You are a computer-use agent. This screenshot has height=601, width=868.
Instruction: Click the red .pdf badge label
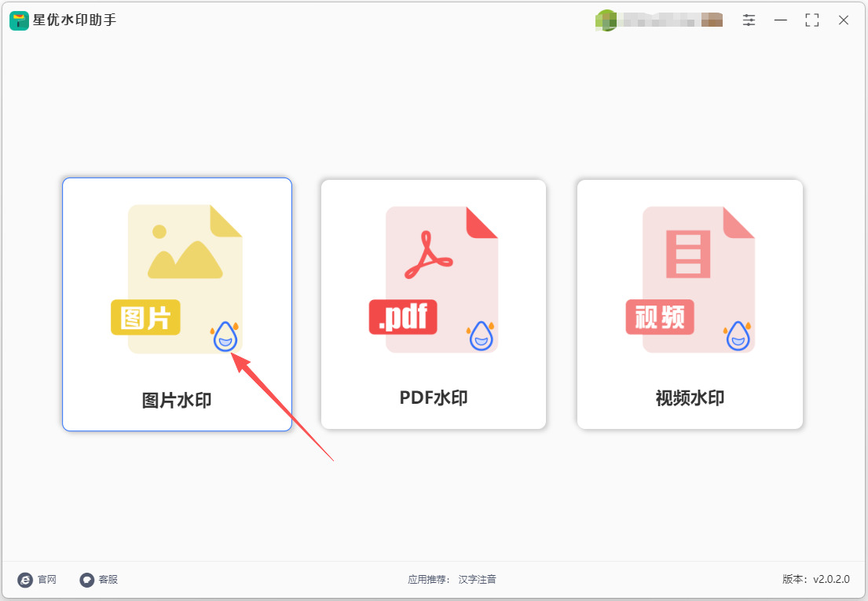403,317
